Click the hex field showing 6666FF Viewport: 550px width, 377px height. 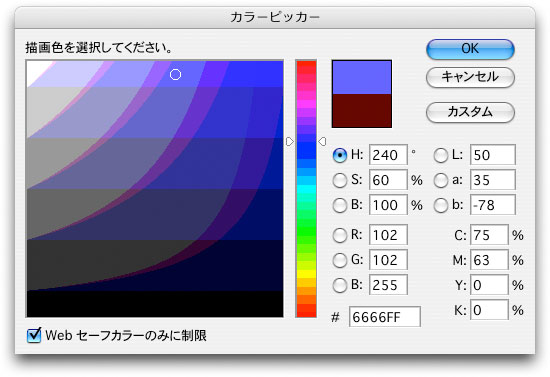point(385,317)
